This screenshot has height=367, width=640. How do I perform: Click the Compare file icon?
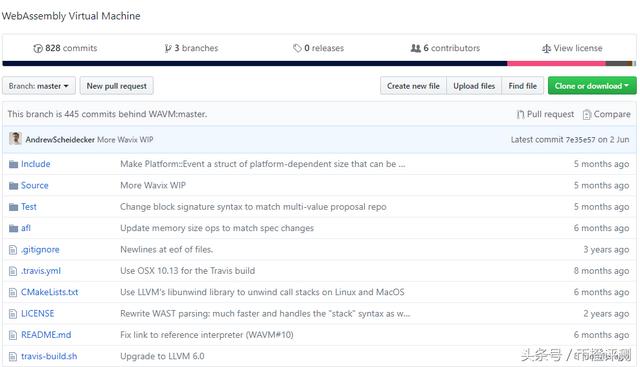point(587,114)
